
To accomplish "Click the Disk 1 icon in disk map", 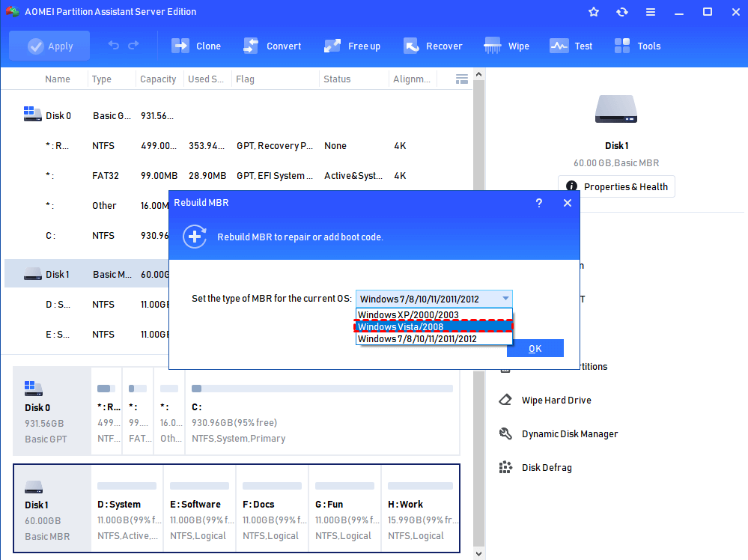I will tap(34, 487).
